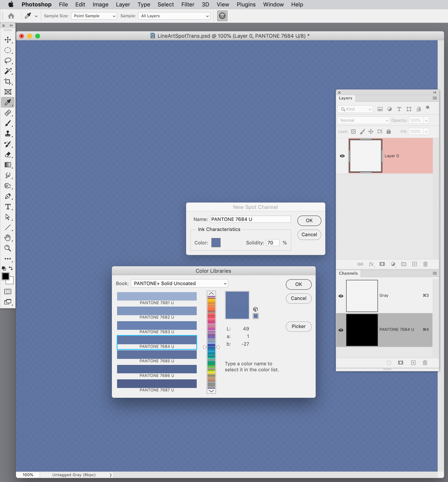The width and height of the screenshot is (448, 482).
Task: Click the Home icon in options bar
Action: (11, 16)
